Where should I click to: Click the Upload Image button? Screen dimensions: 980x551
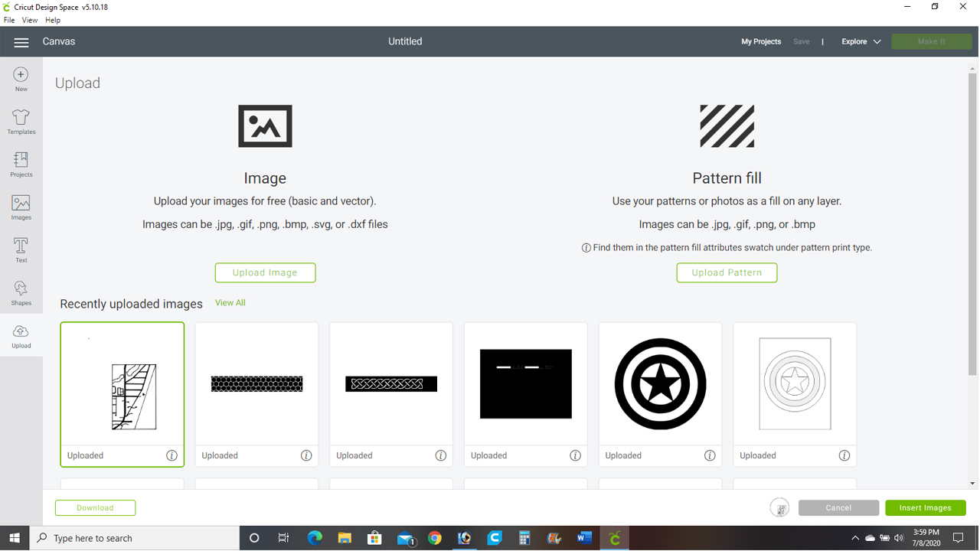click(x=265, y=272)
